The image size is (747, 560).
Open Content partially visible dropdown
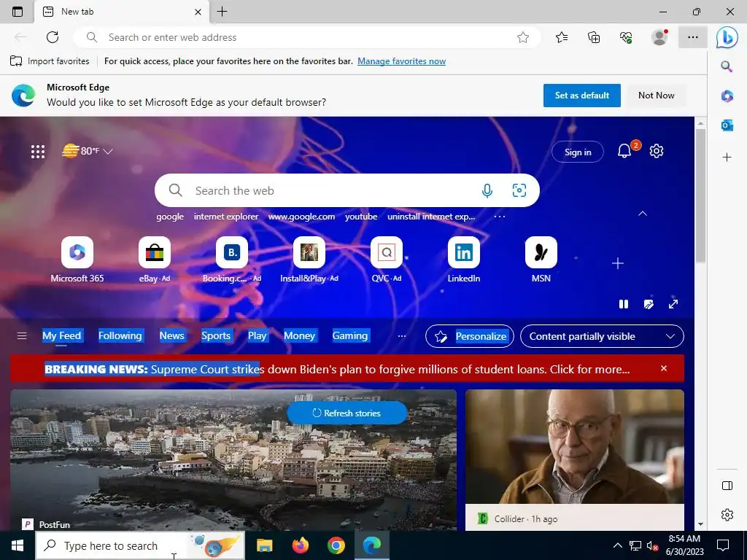click(x=602, y=336)
